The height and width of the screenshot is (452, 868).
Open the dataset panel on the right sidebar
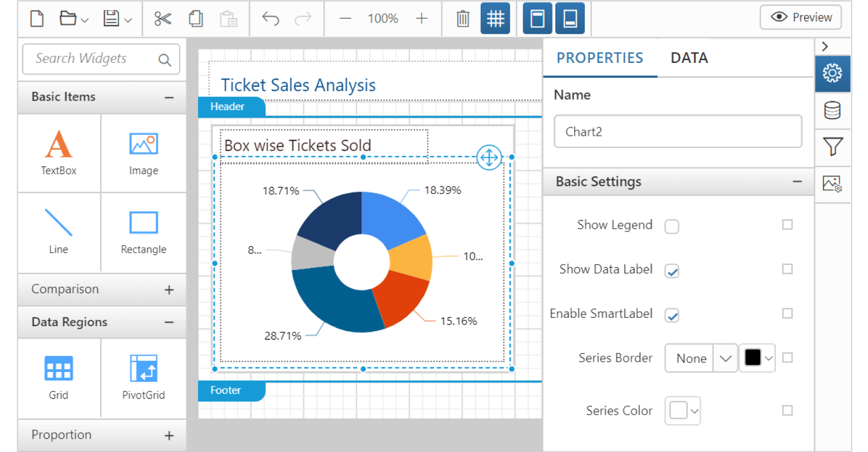832,110
